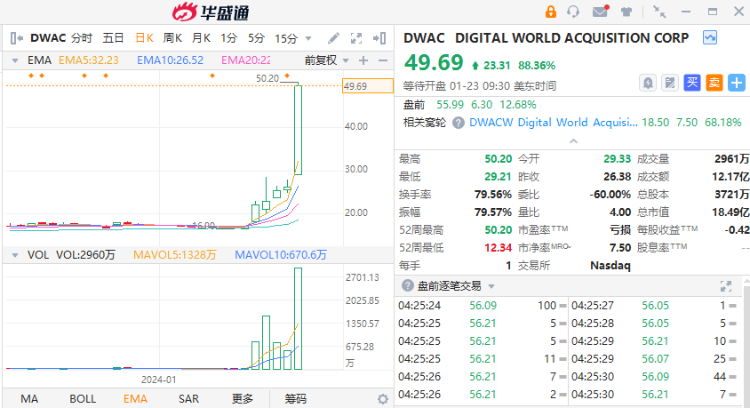Viewport: 750px width, 408px height.
Task: Switch to 五日 chart tab
Action: click(x=113, y=38)
